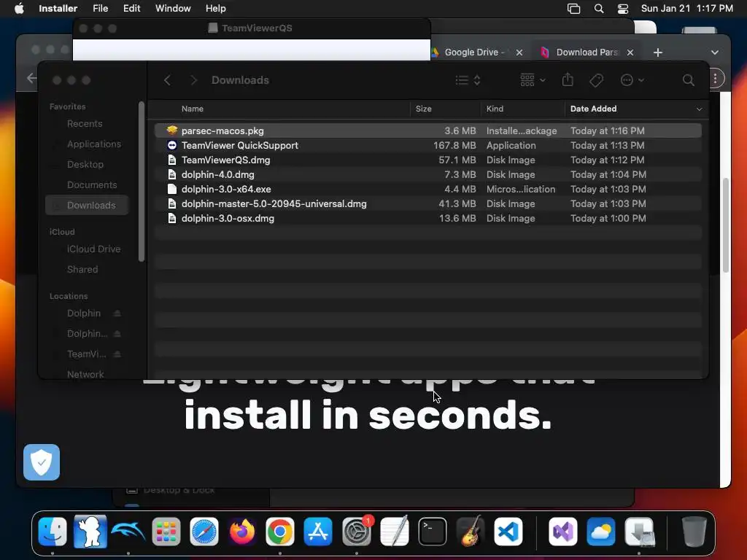Open Chrome three-dot menu
Viewport: 747px width, 560px height.
[715, 79]
